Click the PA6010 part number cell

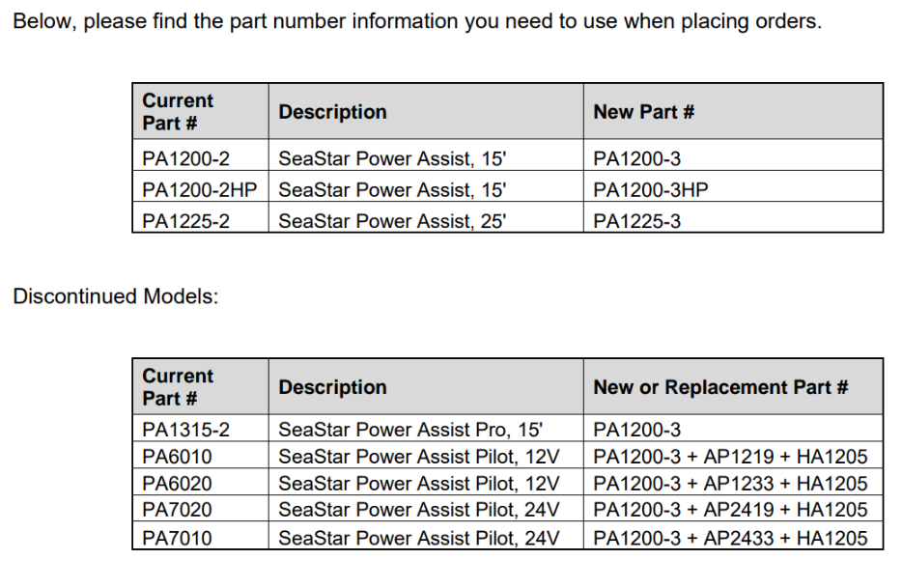(177, 457)
